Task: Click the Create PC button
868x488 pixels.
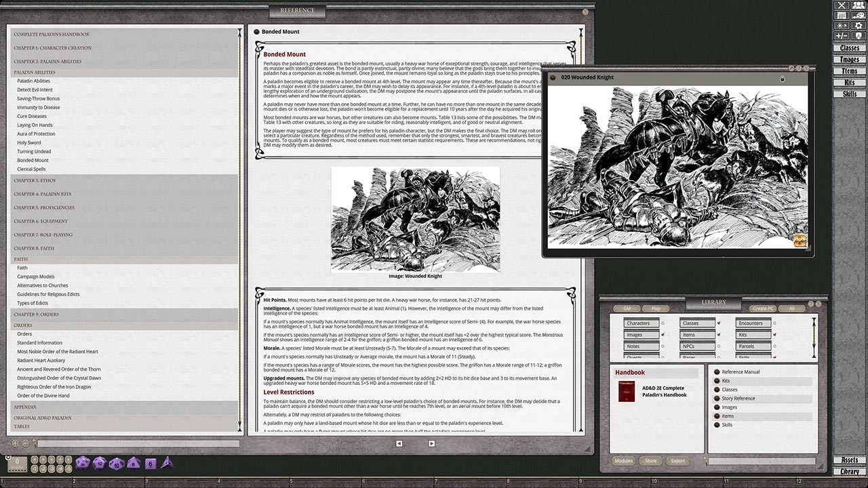Action: pos(763,308)
